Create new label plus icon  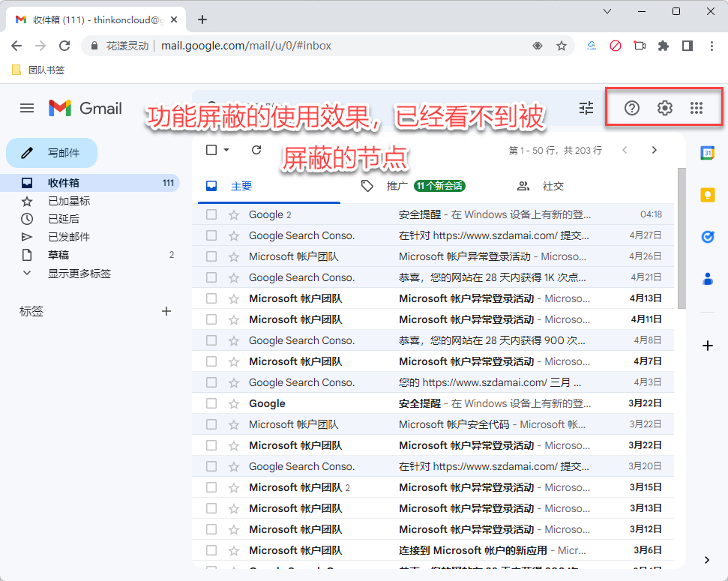tap(166, 311)
